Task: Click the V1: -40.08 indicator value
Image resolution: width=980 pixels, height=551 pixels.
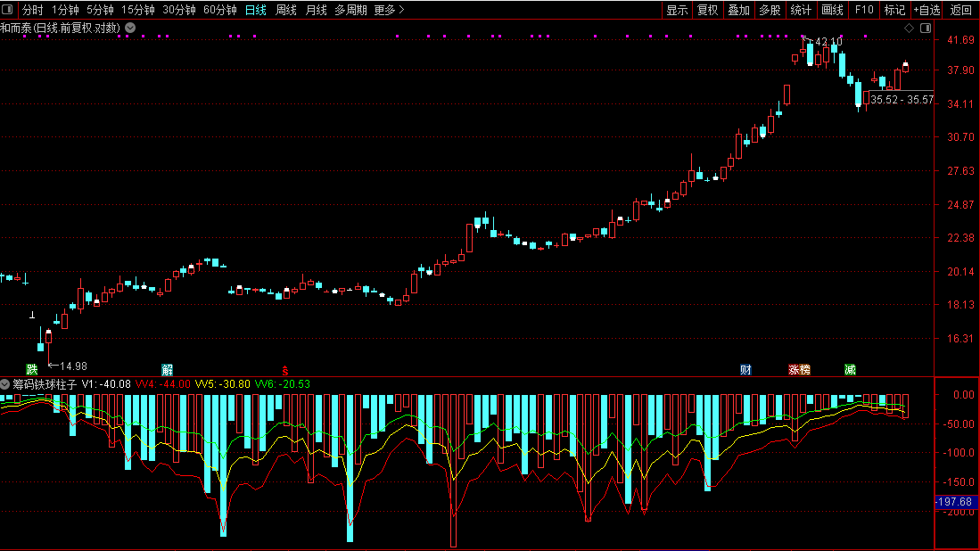Action: [x=106, y=384]
